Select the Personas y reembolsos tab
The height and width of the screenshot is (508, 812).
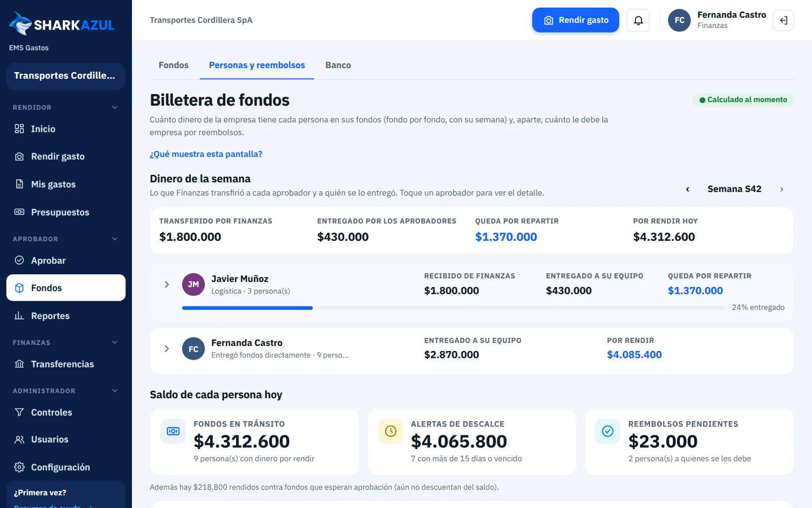pyautogui.click(x=257, y=65)
